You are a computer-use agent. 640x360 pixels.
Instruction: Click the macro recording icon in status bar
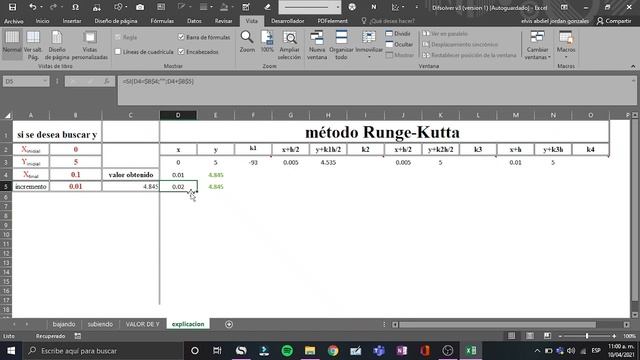point(78,336)
